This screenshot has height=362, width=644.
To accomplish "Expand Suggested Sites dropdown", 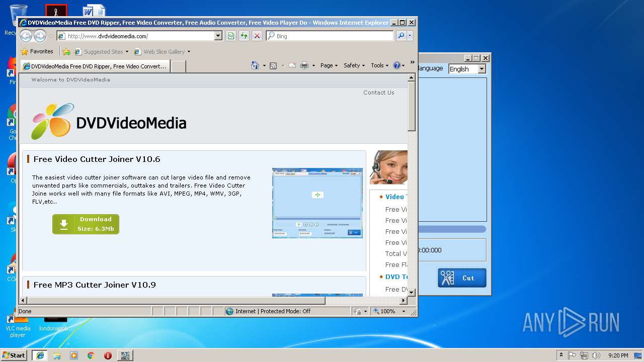I will pyautogui.click(x=127, y=51).
